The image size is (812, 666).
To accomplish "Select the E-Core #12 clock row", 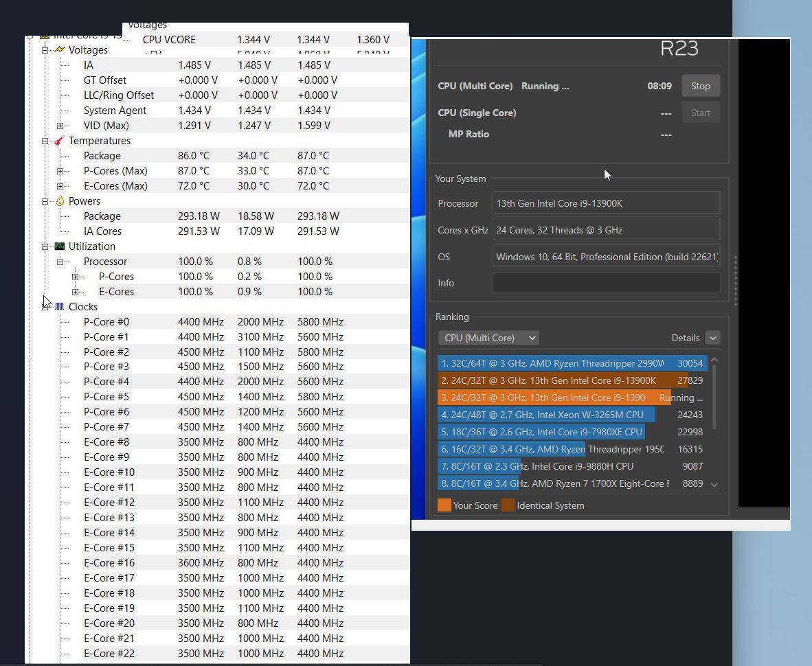I will (x=245, y=503).
